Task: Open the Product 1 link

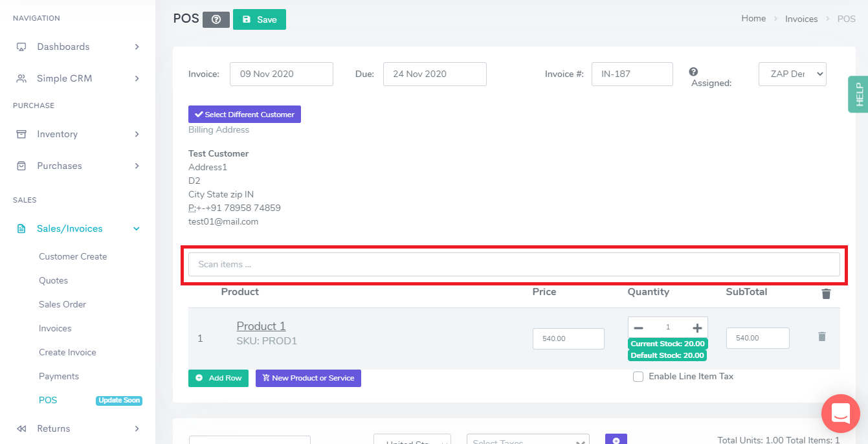Action: point(261,326)
